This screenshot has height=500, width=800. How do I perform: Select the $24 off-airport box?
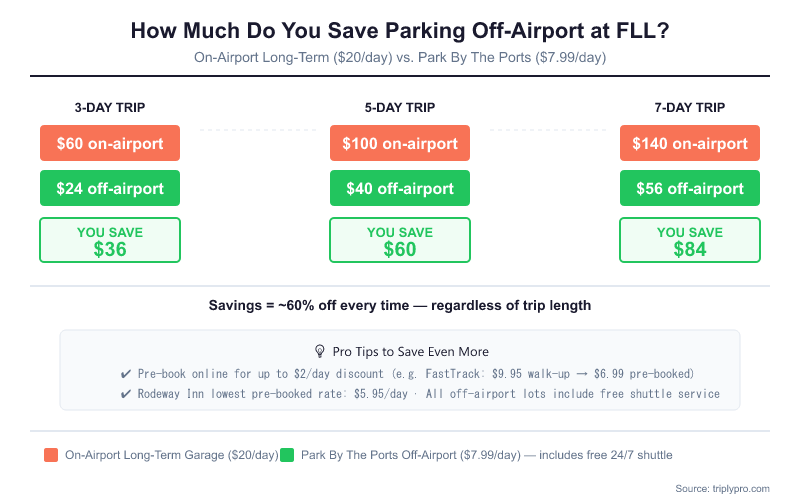(x=110, y=188)
